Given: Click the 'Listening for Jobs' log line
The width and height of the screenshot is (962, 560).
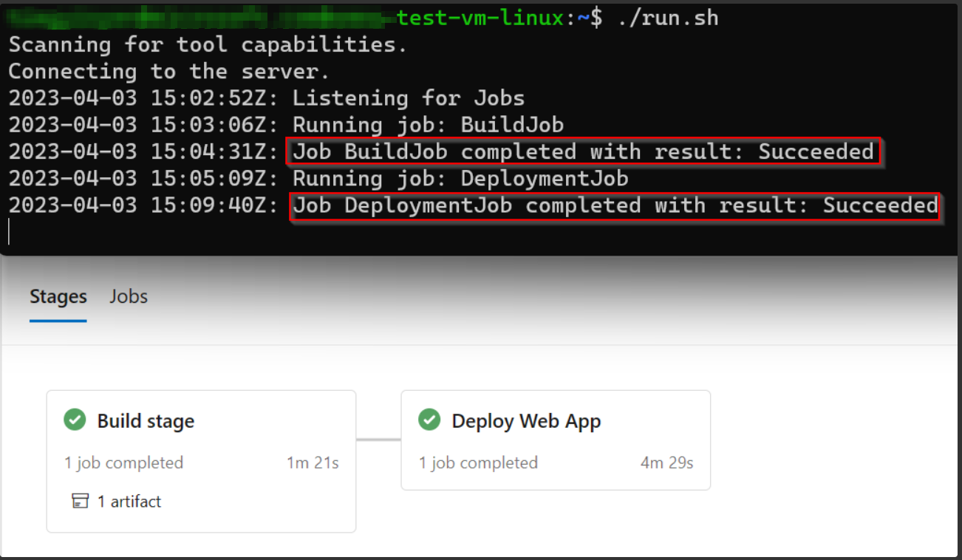Looking at the screenshot, I should [x=408, y=98].
